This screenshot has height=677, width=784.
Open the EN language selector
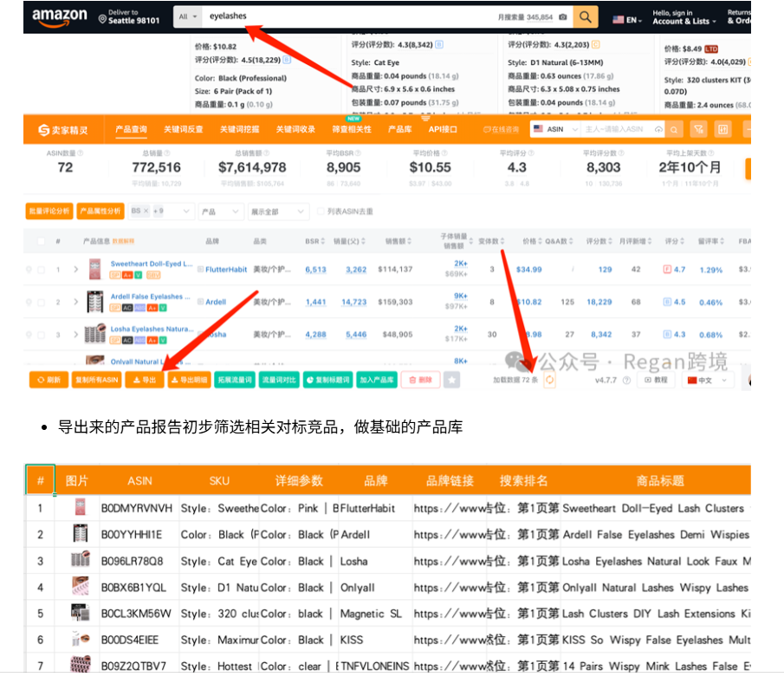[x=627, y=20]
